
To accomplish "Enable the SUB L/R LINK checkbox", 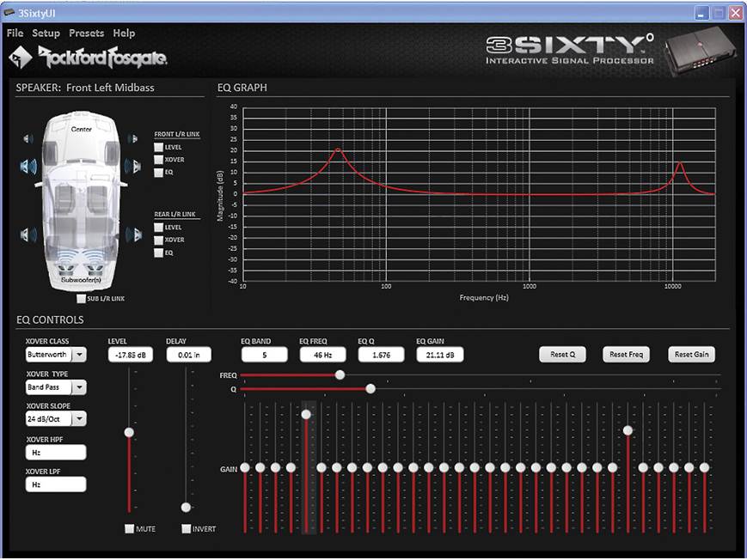I will [x=80, y=297].
